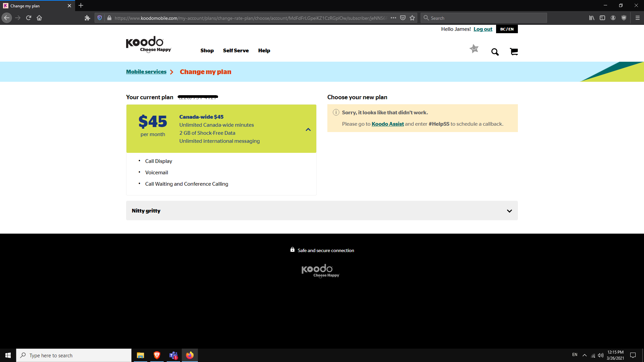This screenshot has height=362, width=644.
Task: Click the Canada-wide $45 plan title
Action: (x=201, y=117)
